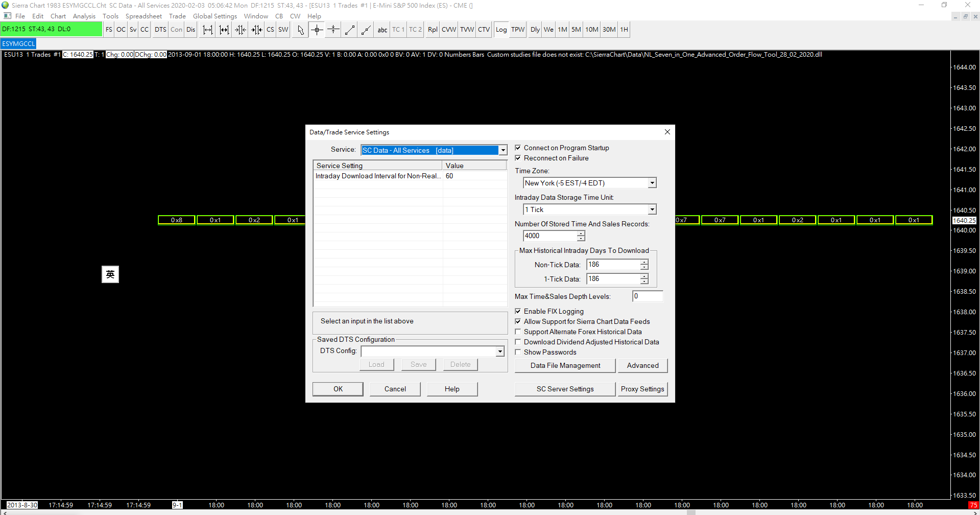The width and height of the screenshot is (980, 515).
Task: Open the Trade menu
Action: (x=177, y=16)
